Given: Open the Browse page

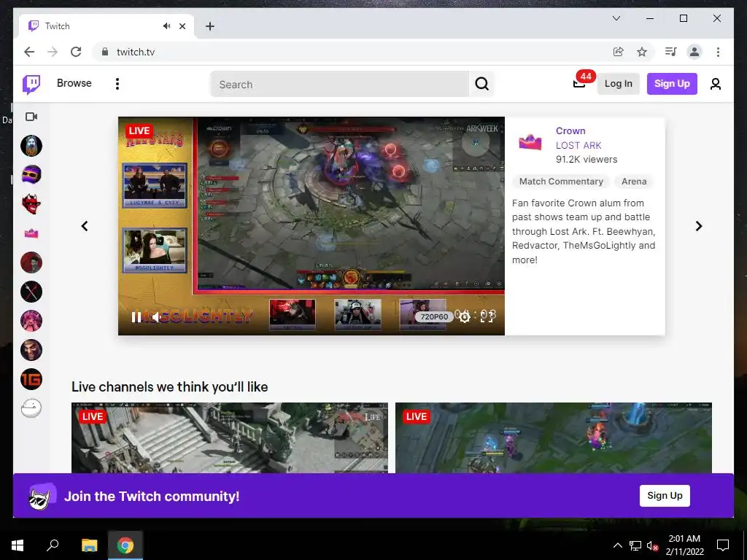Looking at the screenshot, I should (74, 83).
